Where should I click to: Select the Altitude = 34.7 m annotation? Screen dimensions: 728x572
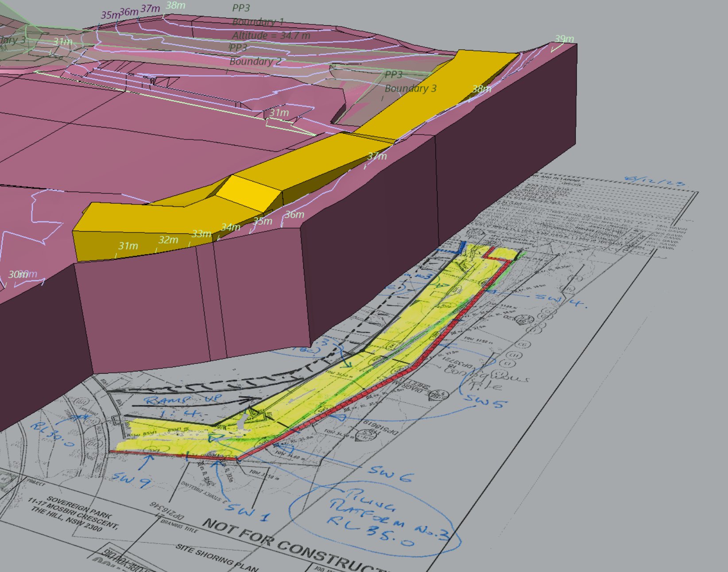click(x=271, y=35)
